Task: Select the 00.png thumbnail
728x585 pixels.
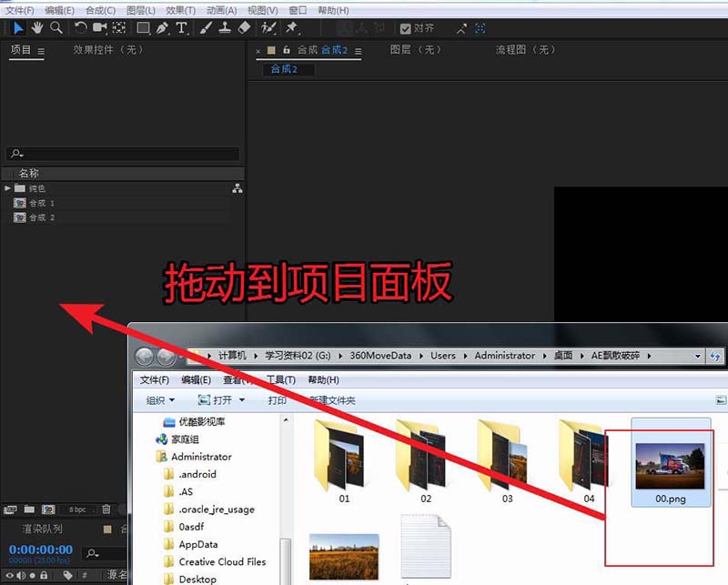Action: (671, 466)
